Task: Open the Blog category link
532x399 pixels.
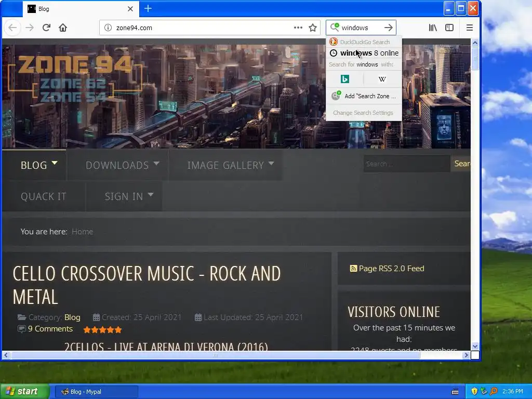Action: point(72,317)
